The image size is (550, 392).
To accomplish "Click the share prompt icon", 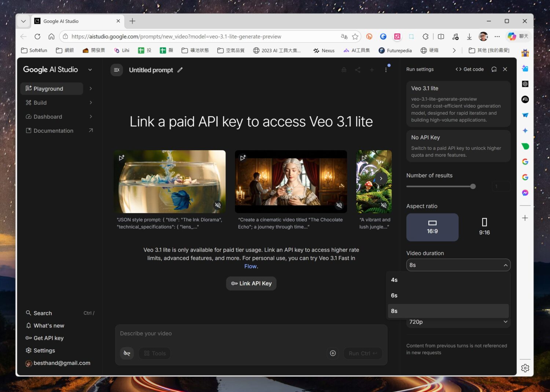I will tap(357, 70).
